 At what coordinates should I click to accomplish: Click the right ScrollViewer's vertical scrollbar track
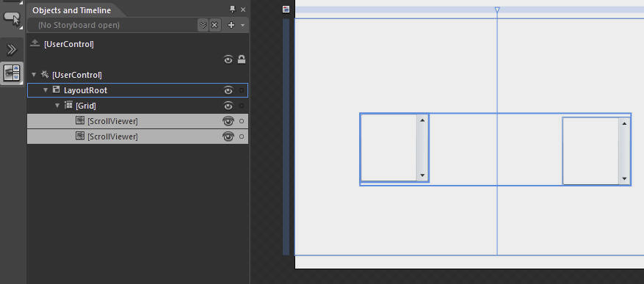click(x=624, y=151)
